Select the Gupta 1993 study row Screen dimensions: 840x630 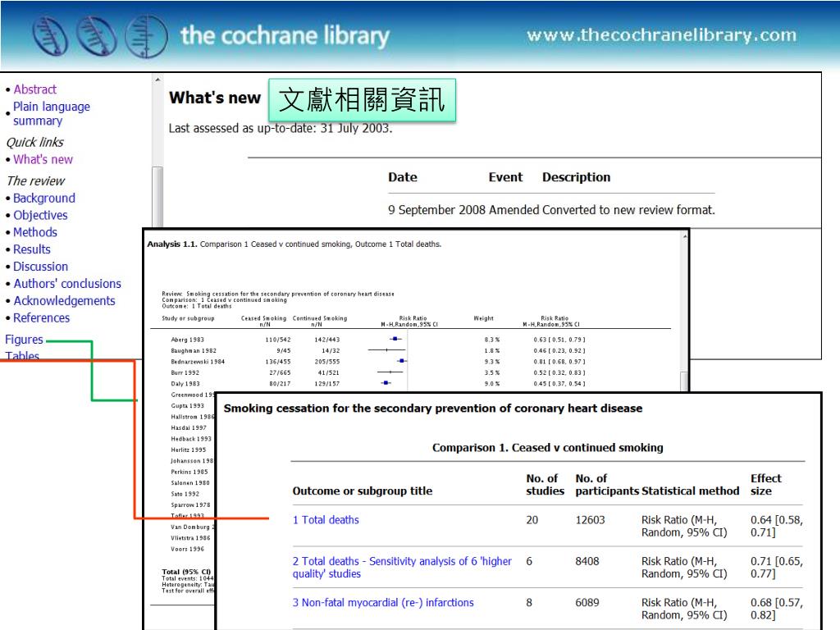pos(188,406)
